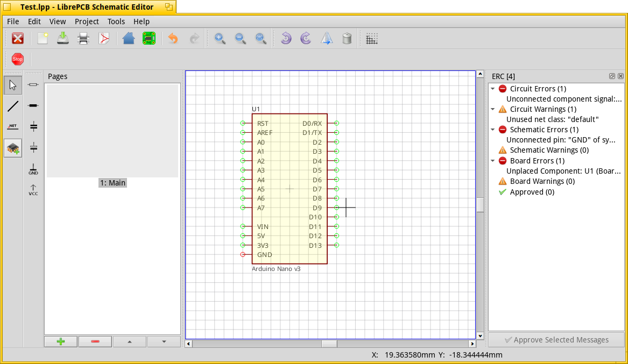Open the Project menu
The width and height of the screenshot is (628, 364).
click(x=87, y=22)
